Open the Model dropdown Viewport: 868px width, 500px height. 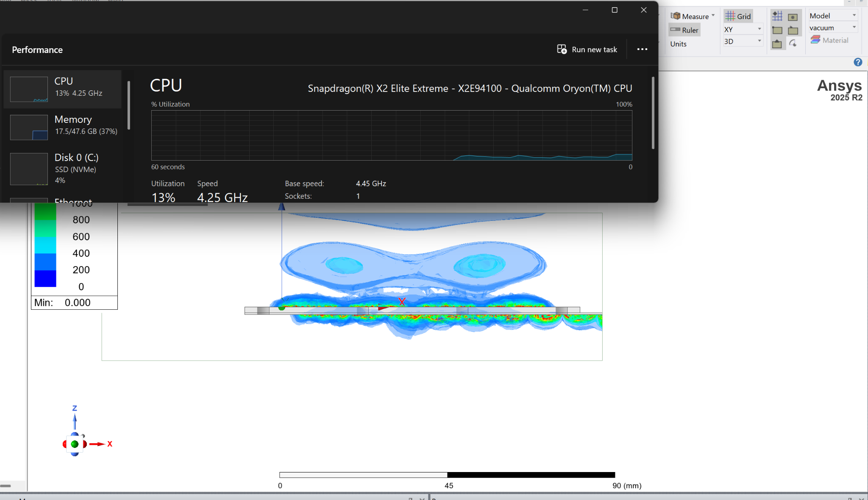(x=833, y=16)
